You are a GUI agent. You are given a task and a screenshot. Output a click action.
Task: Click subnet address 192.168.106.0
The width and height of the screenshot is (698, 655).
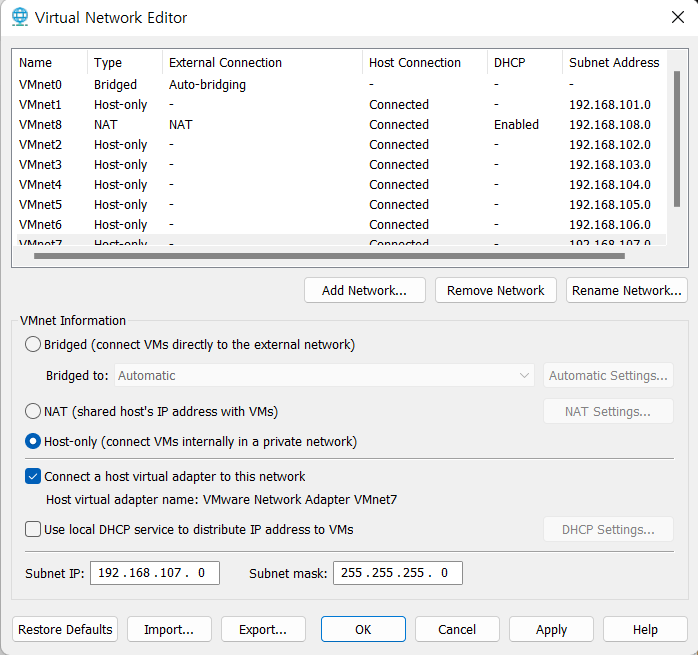point(610,225)
